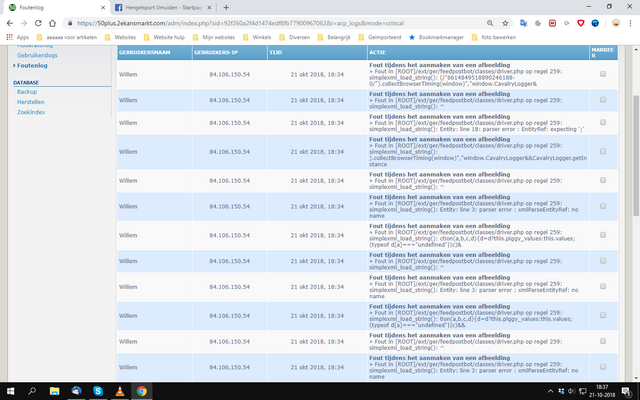Viewport: 640px width, 400px height.
Task: Tick the checkbox for the 'EntityRef: expecting' row
Action: coord(603,122)
